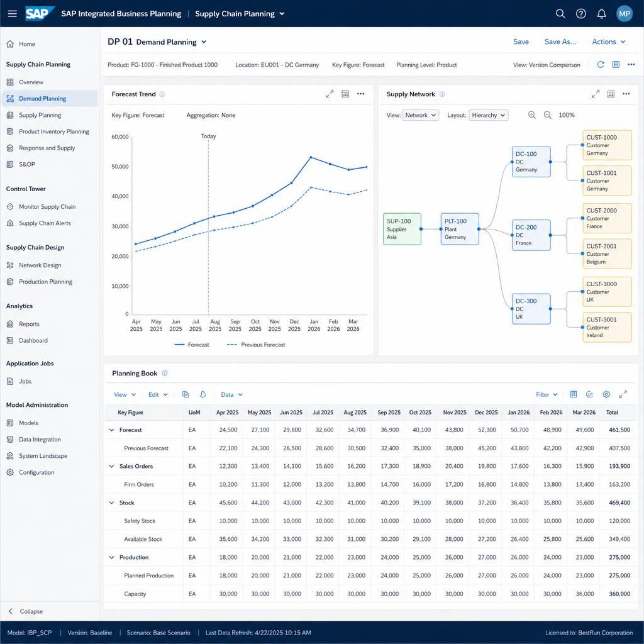
Task: Select the DC-200 DC France node
Action: 531,235
